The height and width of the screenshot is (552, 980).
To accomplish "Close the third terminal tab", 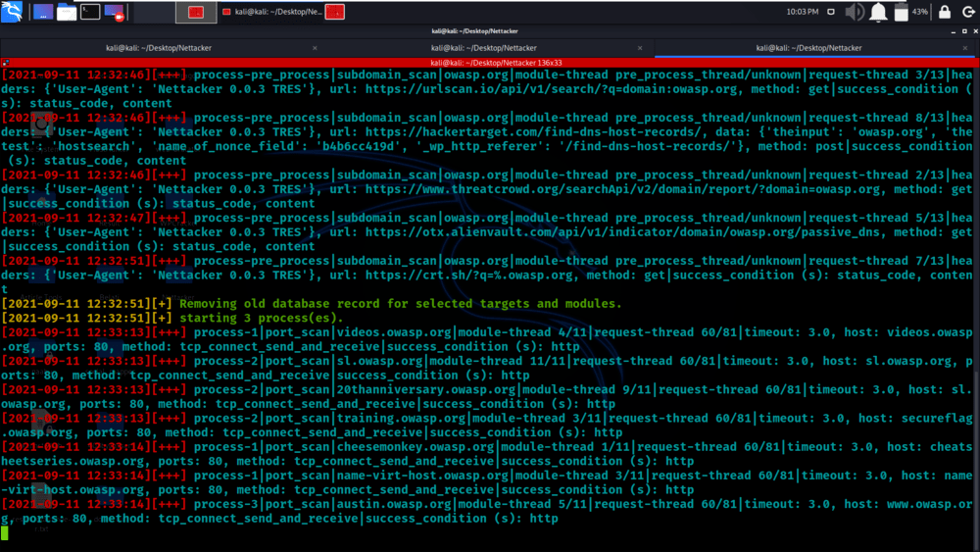I will point(965,48).
